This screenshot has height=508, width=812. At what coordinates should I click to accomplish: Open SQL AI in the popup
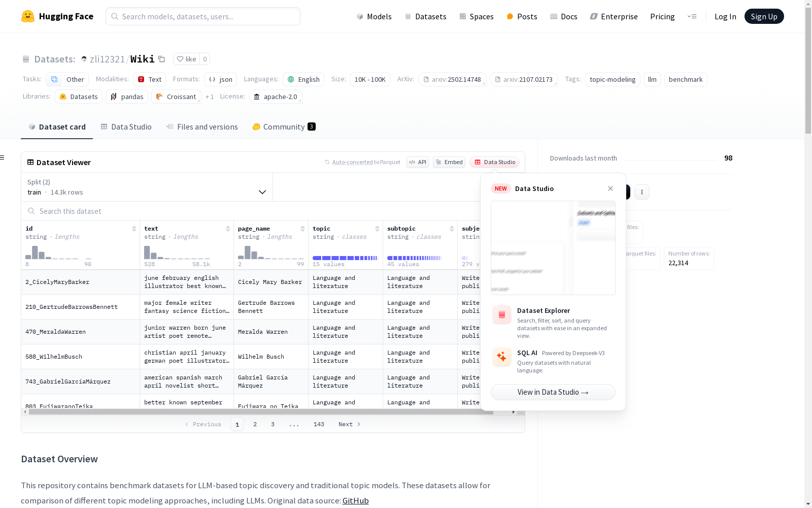point(553,361)
